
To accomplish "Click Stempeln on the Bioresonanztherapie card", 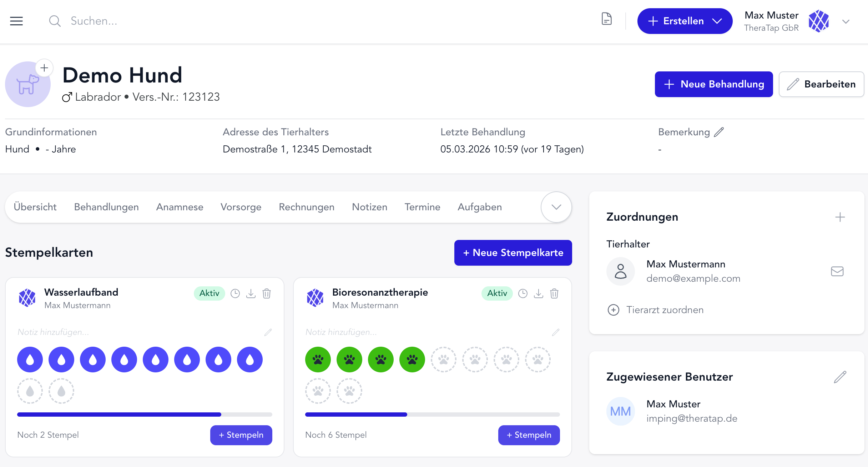I will click(529, 435).
